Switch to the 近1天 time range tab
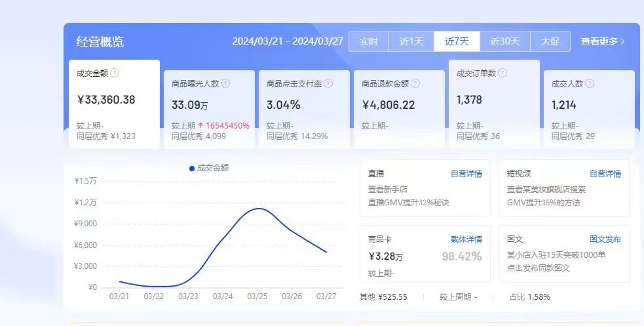644x326 pixels. [411, 41]
